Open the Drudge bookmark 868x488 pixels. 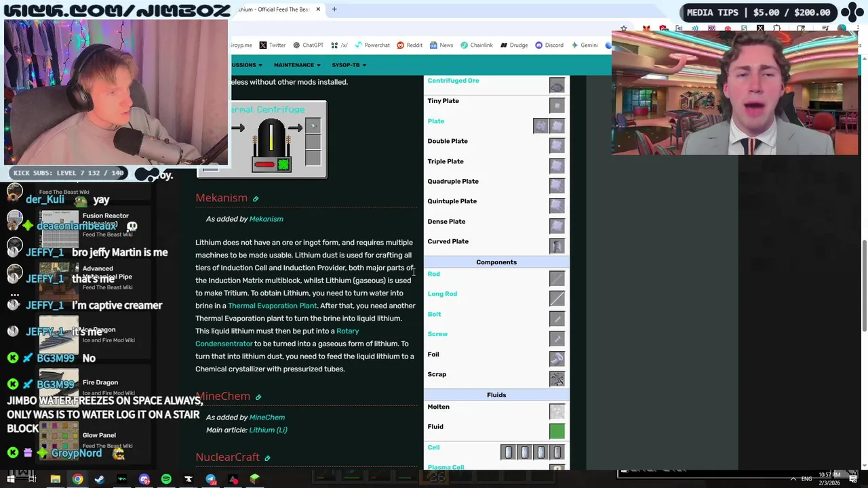(x=514, y=45)
